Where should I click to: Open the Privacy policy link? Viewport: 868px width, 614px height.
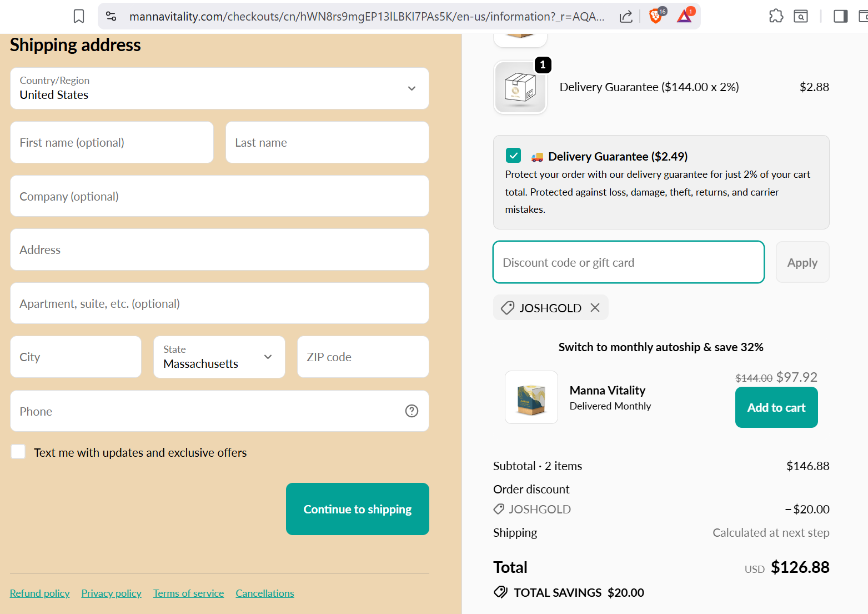pos(112,593)
